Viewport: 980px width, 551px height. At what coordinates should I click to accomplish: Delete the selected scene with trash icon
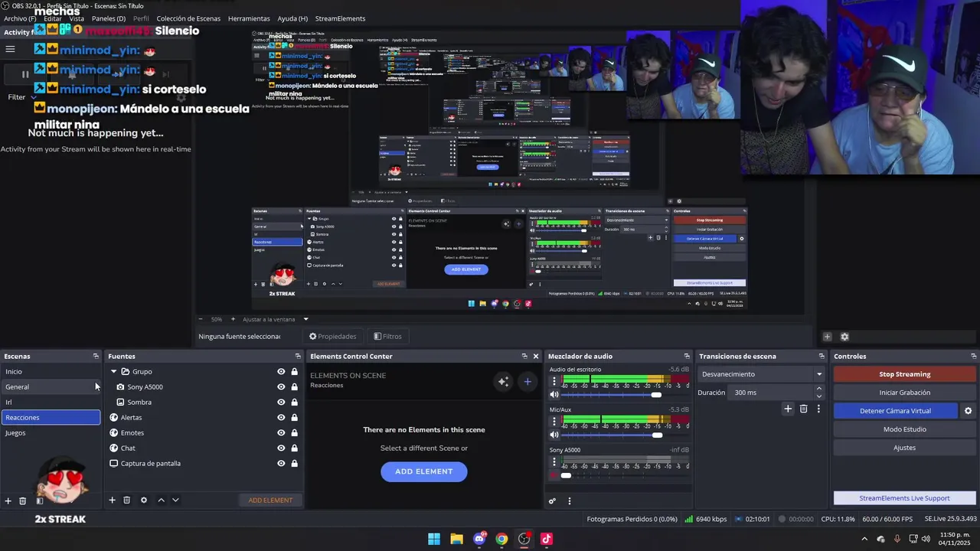click(x=23, y=500)
